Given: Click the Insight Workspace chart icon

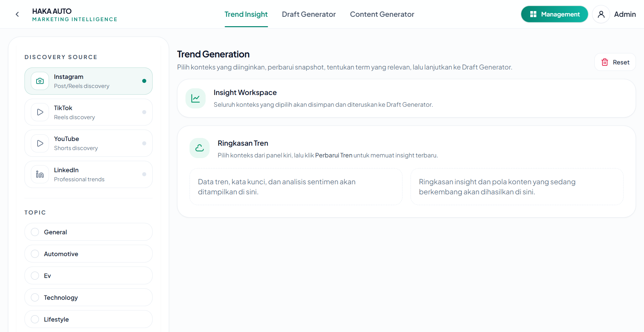Looking at the screenshot, I should tap(196, 98).
